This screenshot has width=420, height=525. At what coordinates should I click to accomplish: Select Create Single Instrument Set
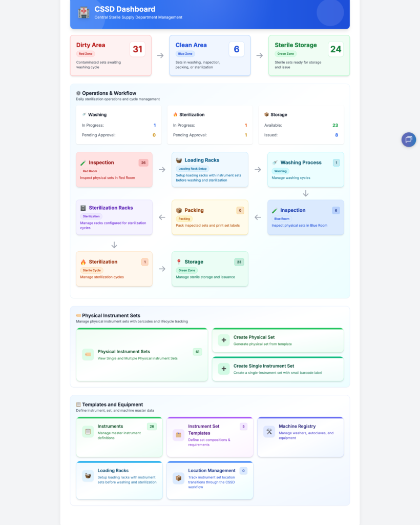point(278,369)
